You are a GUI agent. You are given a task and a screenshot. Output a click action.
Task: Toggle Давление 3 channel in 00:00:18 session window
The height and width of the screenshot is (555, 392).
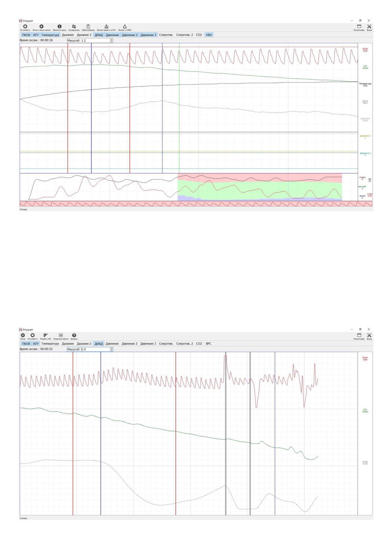(x=148, y=35)
